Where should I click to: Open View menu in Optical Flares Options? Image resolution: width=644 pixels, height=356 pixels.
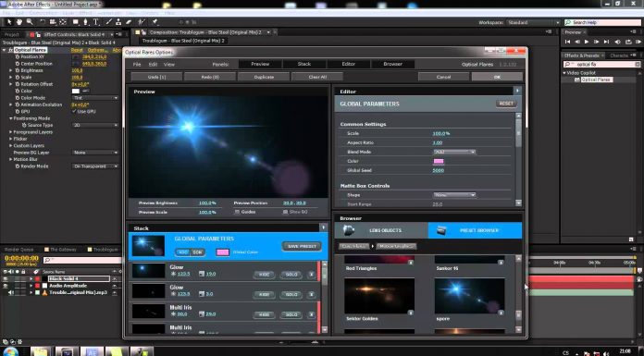169,65
